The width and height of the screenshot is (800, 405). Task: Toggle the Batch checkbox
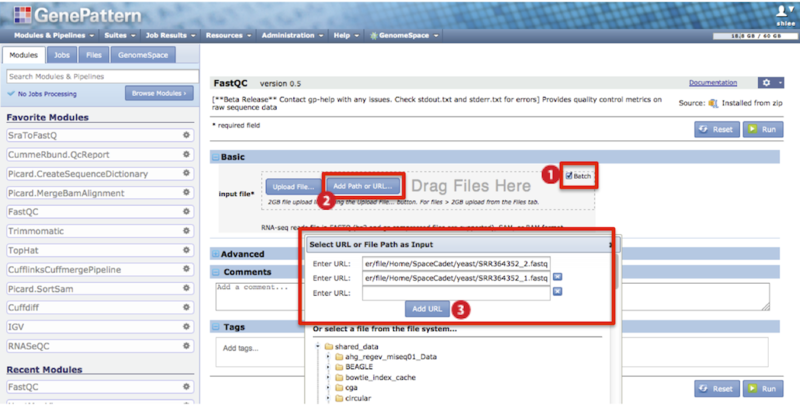tap(569, 176)
